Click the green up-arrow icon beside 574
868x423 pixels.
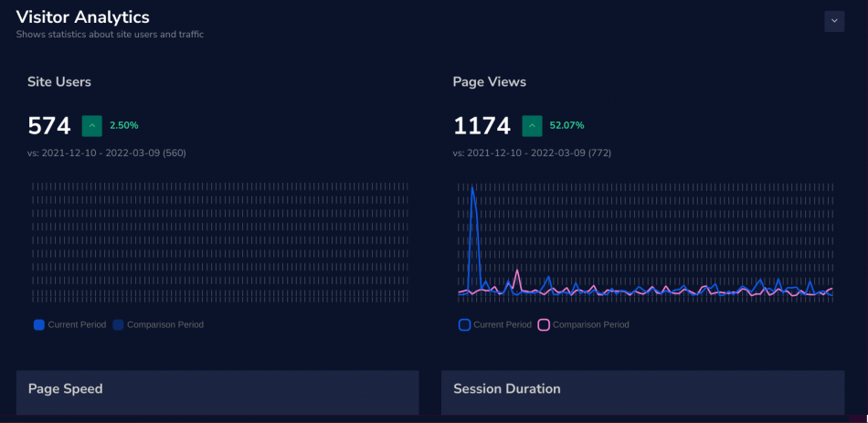(x=91, y=125)
